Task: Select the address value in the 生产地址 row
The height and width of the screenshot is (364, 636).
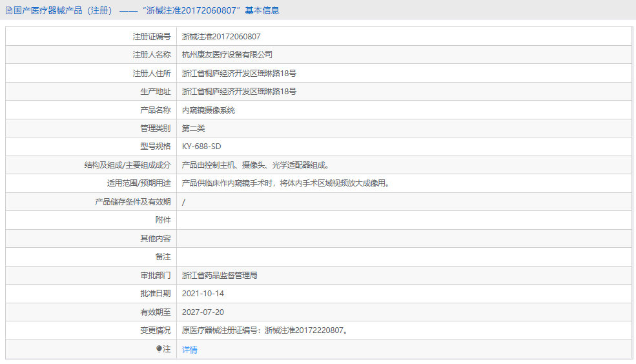Action: coord(239,92)
